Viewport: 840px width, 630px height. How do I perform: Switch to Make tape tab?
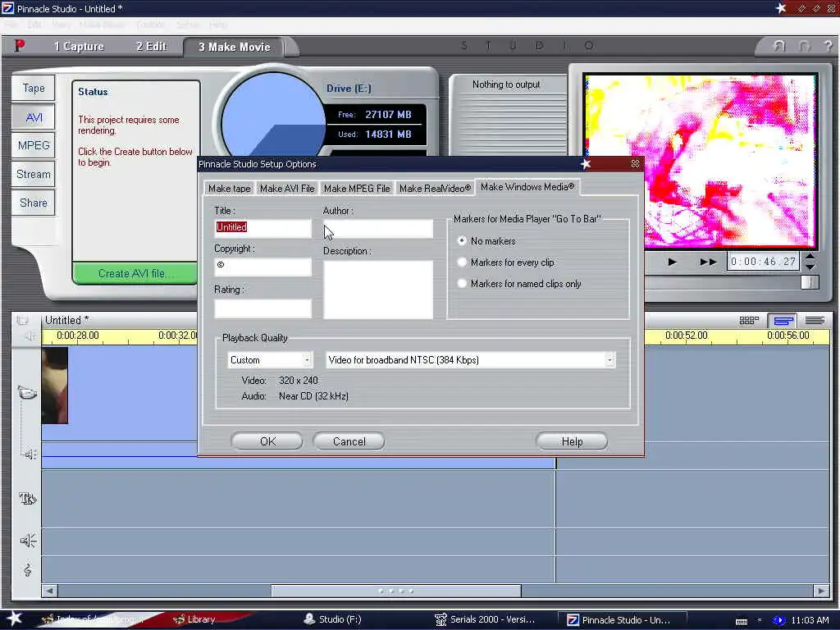click(230, 189)
